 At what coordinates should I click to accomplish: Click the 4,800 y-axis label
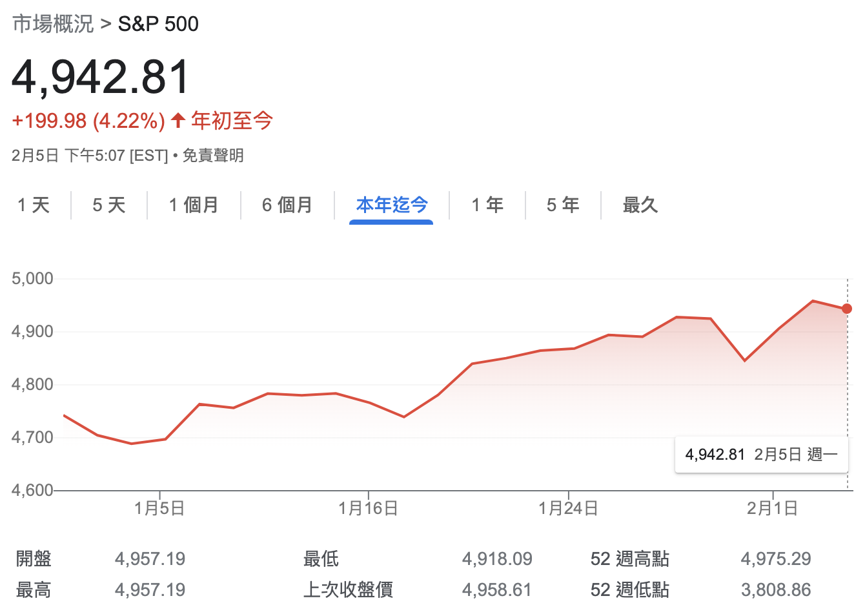click(x=32, y=384)
